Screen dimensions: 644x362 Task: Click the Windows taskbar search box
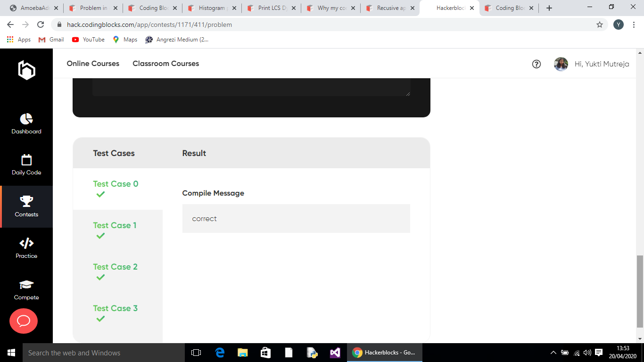click(104, 353)
